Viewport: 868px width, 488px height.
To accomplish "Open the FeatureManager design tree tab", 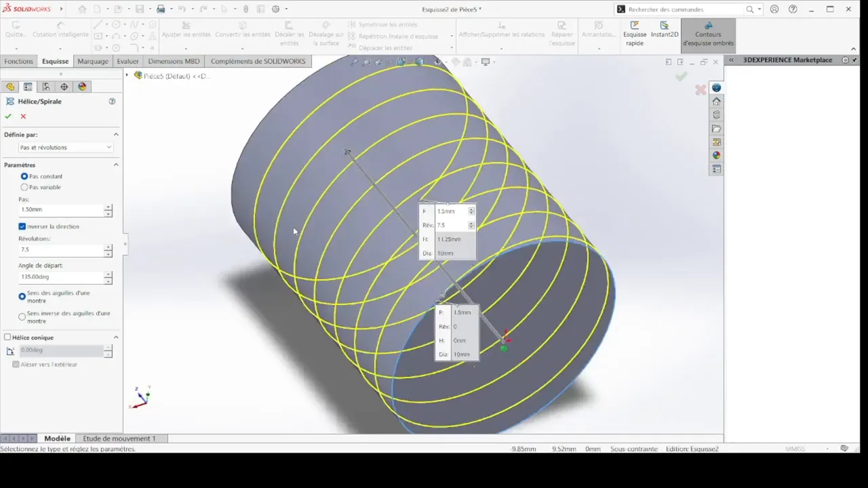I will tap(9, 87).
